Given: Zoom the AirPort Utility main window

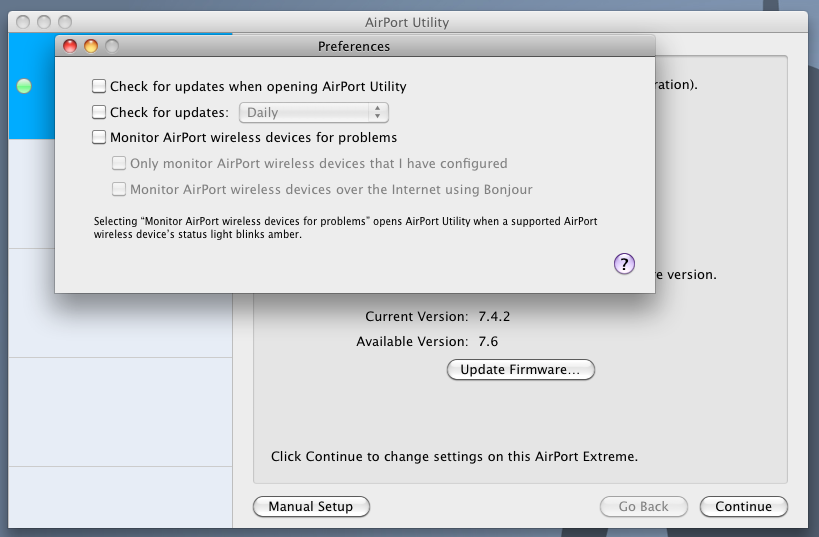Looking at the screenshot, I should click(65, 21).
